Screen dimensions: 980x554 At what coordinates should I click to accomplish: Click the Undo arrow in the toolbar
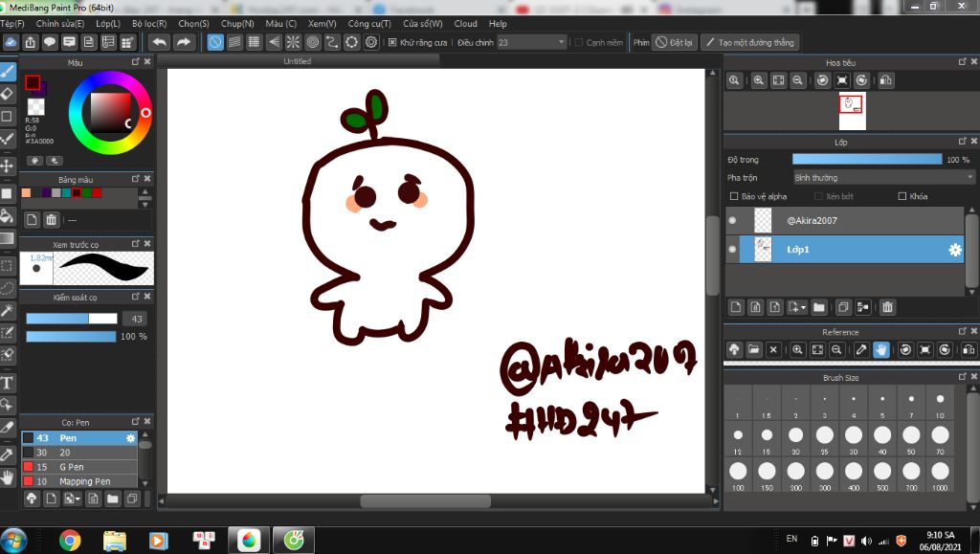(160, 42)
